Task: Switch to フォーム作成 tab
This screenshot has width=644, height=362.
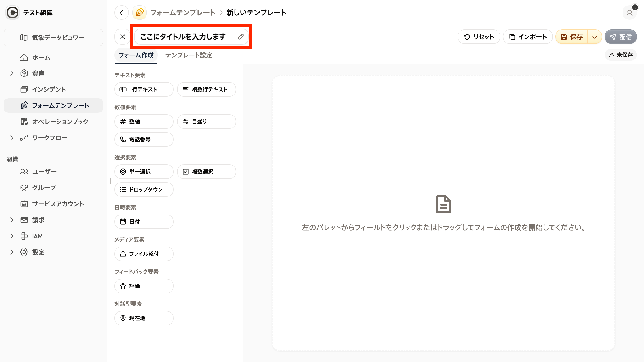Action: tap(136, 55)
